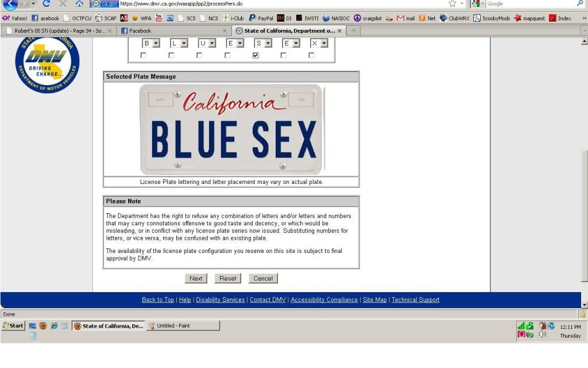Click the Next button
The image size is (588, 368).
pyautogui.click(x=196, y=278)
